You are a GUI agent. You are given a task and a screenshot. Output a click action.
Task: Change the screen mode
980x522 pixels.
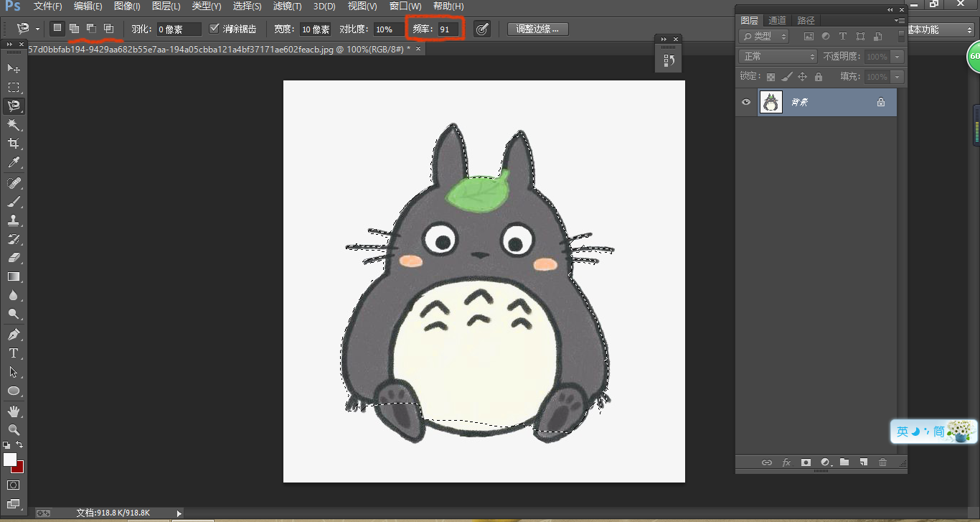click(14, 504)
